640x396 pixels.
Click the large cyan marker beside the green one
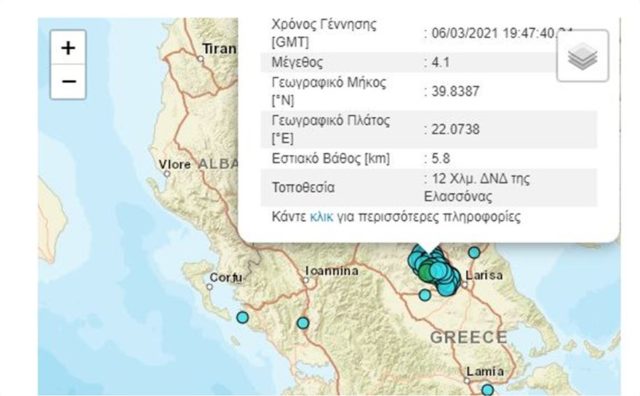(438, 270)
